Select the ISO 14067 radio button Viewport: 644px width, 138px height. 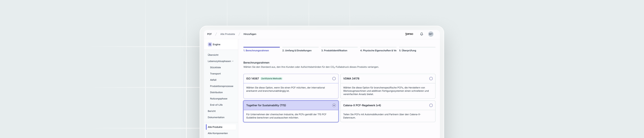(334, 79)
